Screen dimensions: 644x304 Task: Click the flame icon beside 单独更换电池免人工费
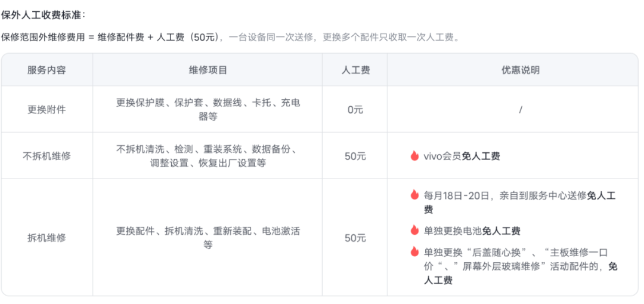point(414,230)
